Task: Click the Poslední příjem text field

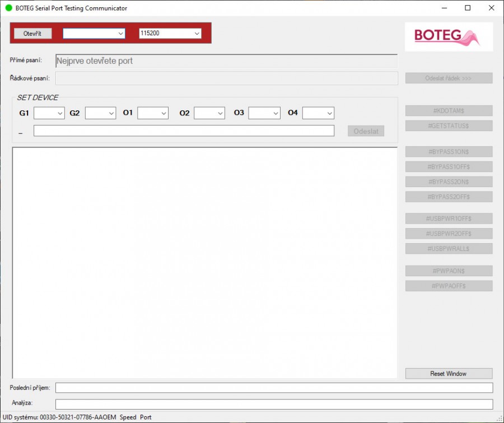Action: 274,388
